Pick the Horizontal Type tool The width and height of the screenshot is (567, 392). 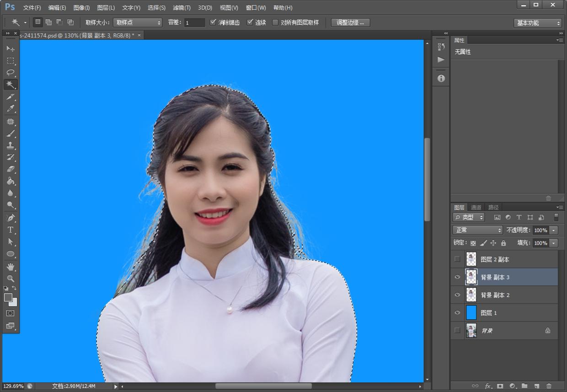(11, 230)
